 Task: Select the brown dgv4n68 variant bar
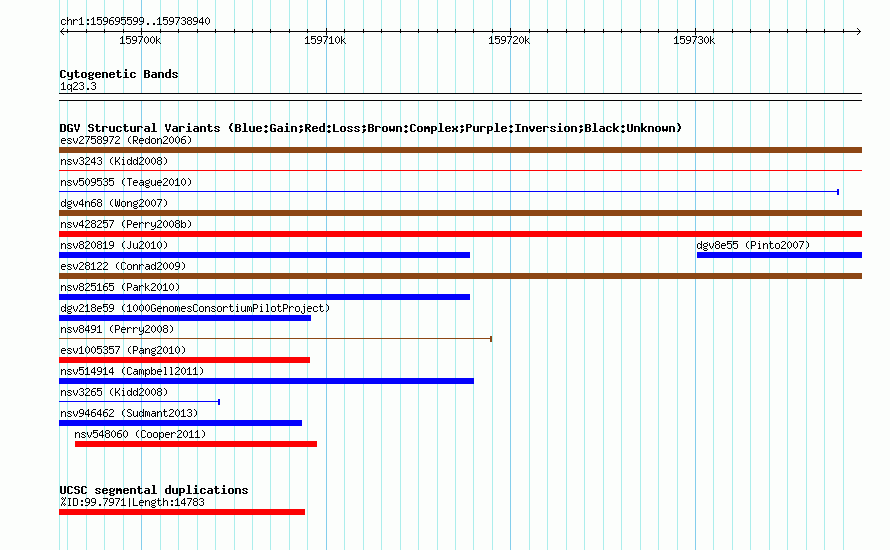click(460, 213)
